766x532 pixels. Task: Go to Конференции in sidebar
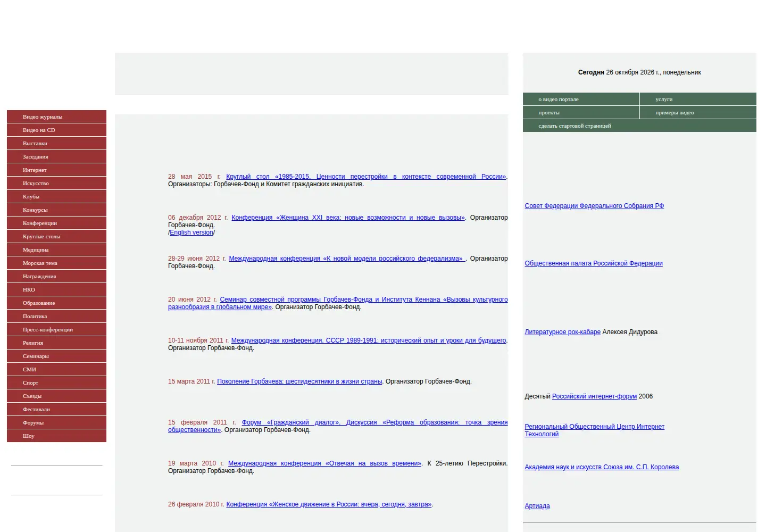click(56, 223)
